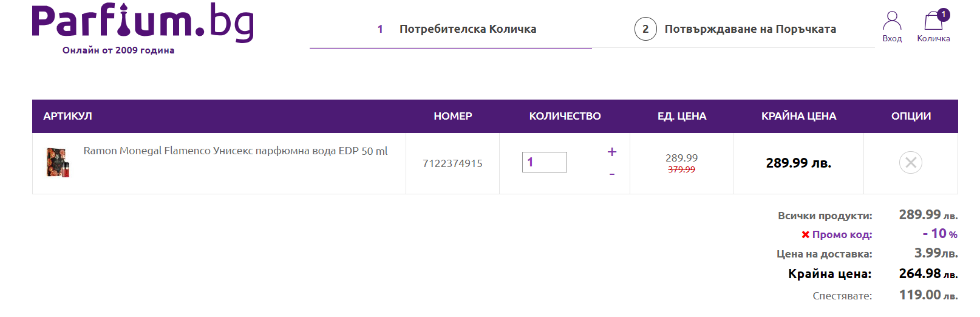Click the cart item count badge

click(943, 15)
